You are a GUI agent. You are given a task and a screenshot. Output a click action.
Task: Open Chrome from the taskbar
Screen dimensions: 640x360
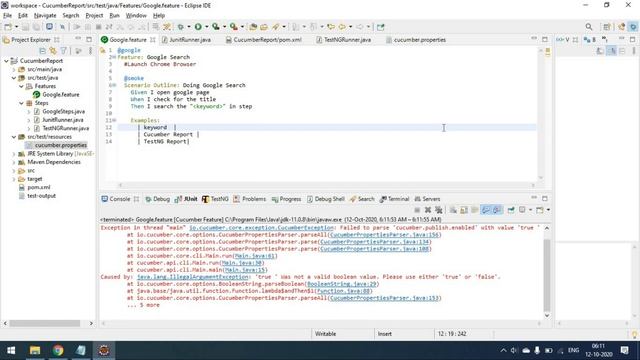58,350
